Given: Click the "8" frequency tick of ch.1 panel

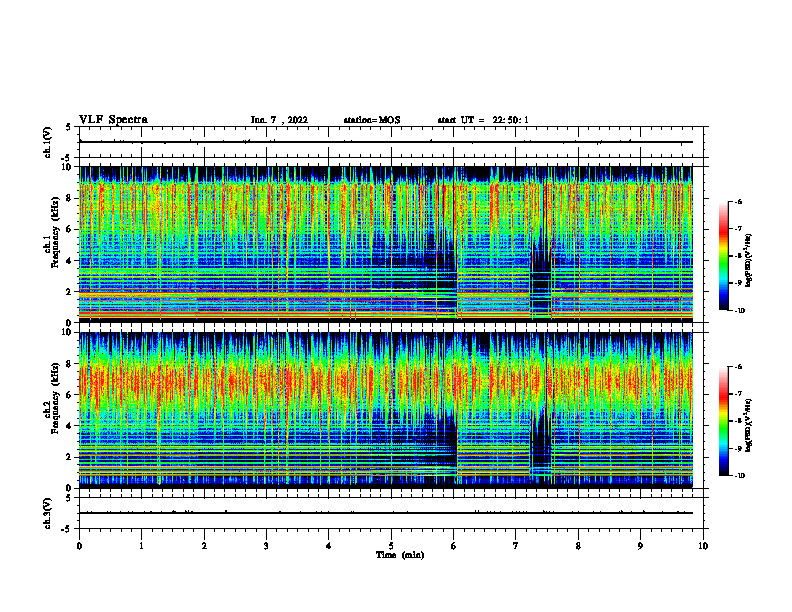Looking at the screenshot, I should (x=70, y=198).
